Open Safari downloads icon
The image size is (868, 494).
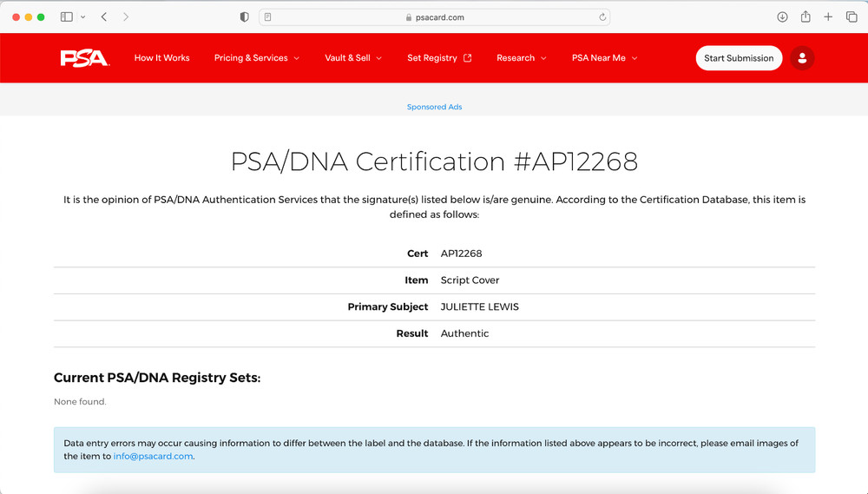[x=782, y=17]
